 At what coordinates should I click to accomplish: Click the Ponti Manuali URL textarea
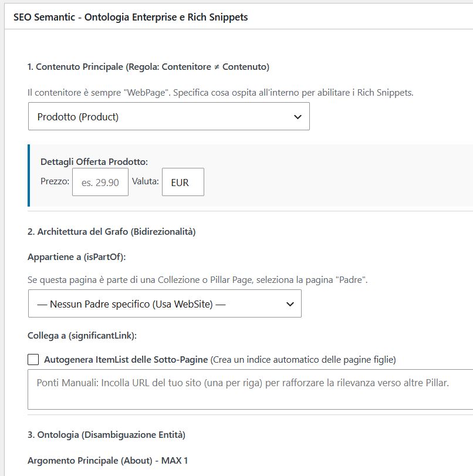tap(250, 390)
